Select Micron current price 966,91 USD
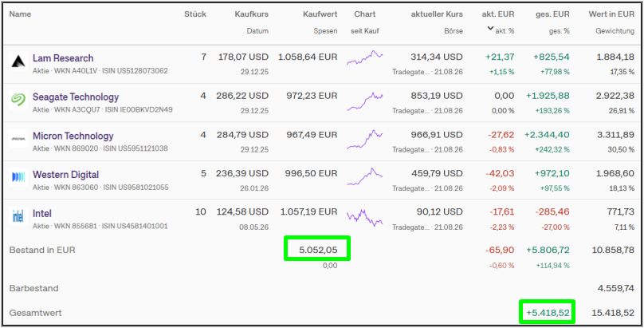The width and height of the screenshot is (644, 328). tap(437, 134)
